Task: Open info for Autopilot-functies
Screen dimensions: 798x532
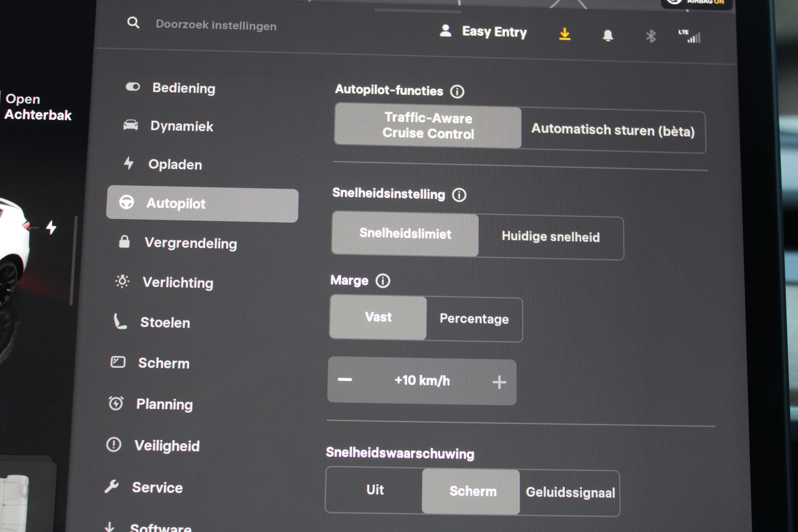Action: point(457,91)
